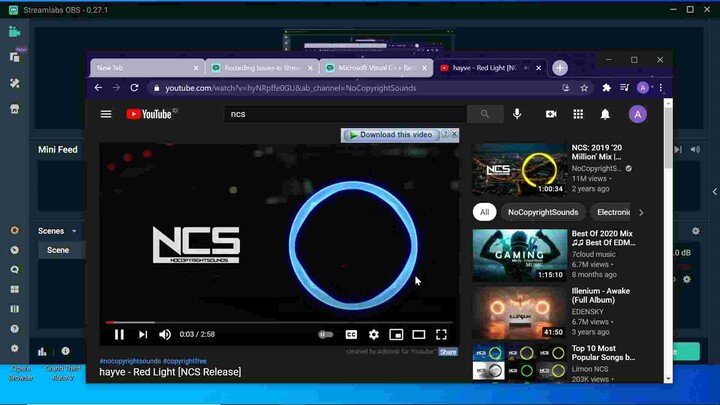Open download banner help question mark
The height and width of the screenshot is (405, 720).
[x=445, y=134]
